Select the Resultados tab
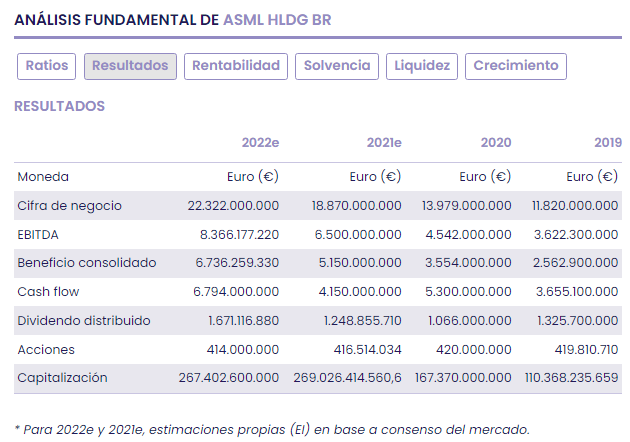Screen dimensions: 630x442 130,66
